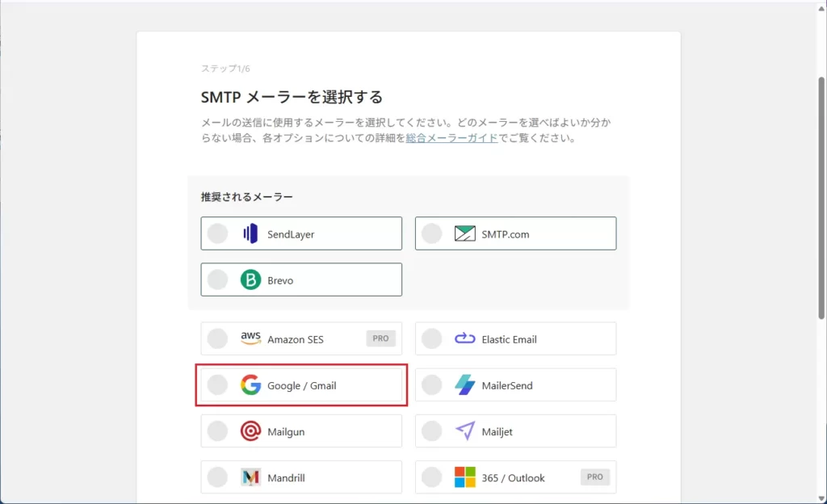This screenshot has height=504, width=827.
Task: Click the SMTP.com envelope icon
Action: pos(464,233)
